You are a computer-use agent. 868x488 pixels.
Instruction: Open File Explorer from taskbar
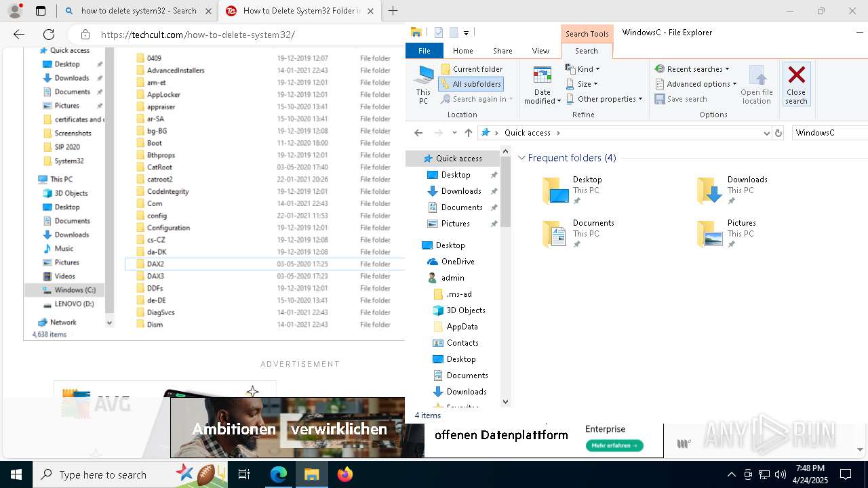tap(311, 474)
